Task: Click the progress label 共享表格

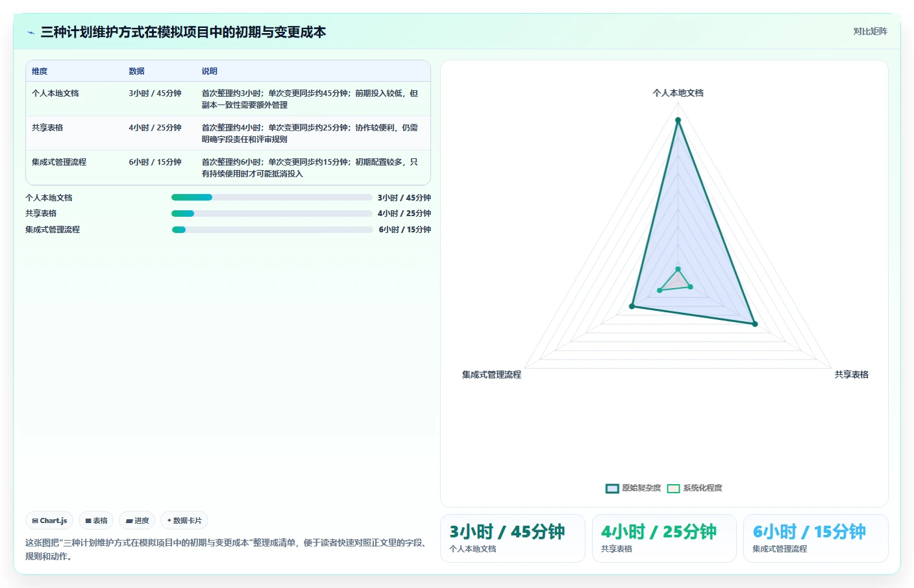Action: [x=41, y=214]
